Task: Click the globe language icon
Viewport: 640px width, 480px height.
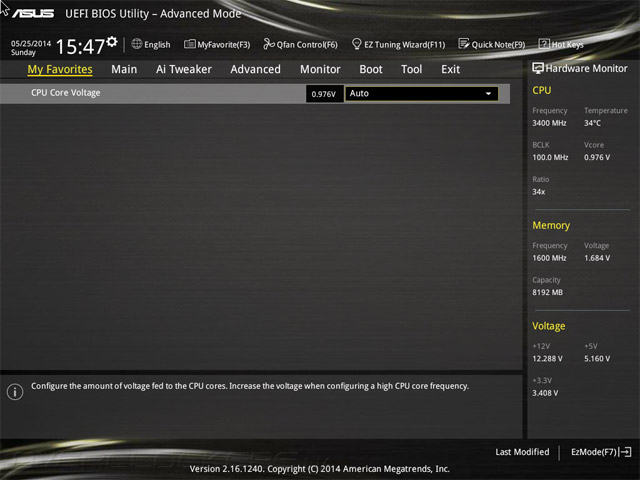Action: tap(137, 44)
